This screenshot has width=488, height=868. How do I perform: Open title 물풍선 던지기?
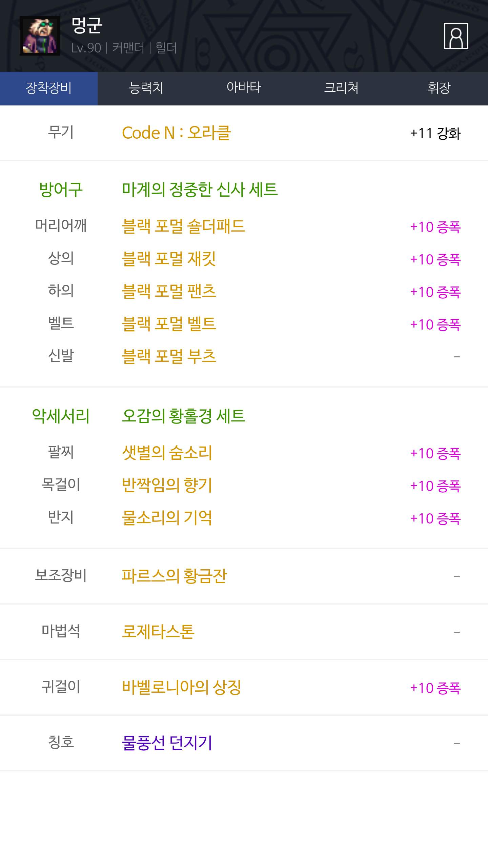(167, 743)
